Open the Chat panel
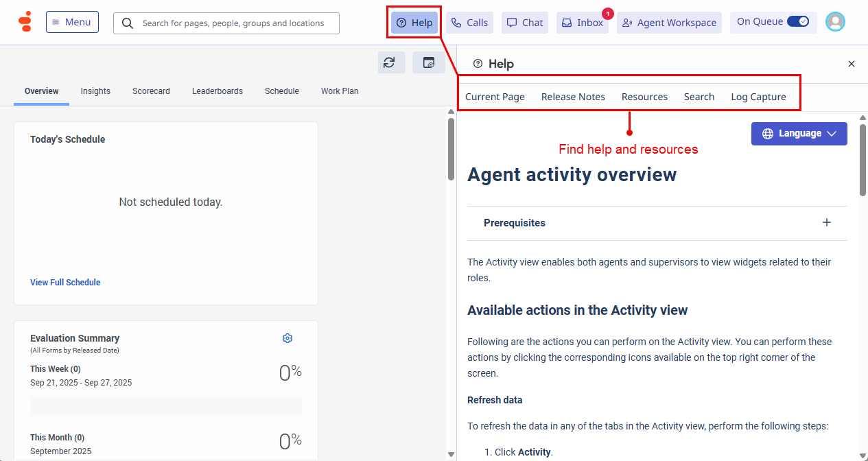Screen dimensions: 868x461 [525, 23]
